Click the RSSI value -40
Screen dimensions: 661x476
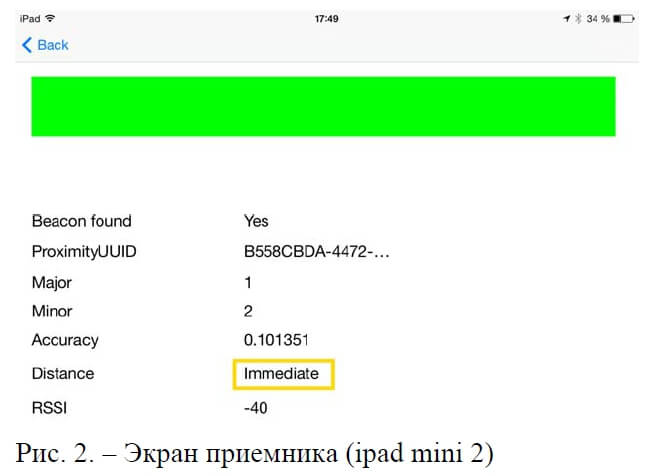255,407
